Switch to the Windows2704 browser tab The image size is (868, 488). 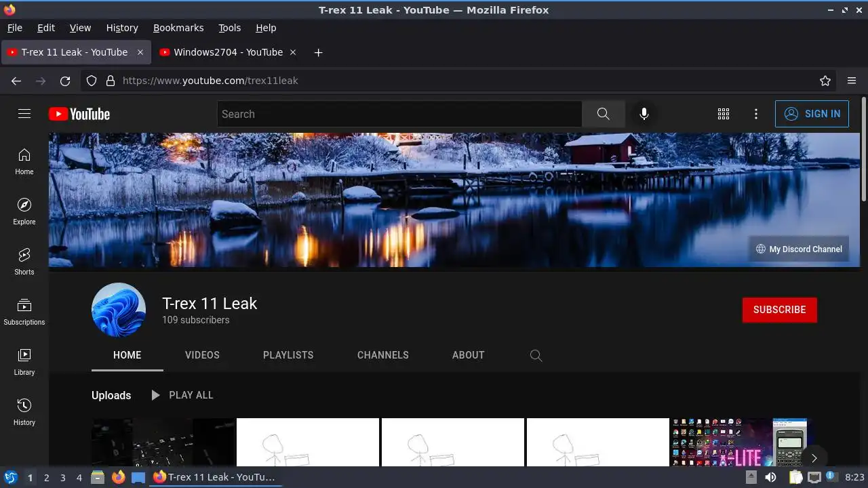(228, 52)
